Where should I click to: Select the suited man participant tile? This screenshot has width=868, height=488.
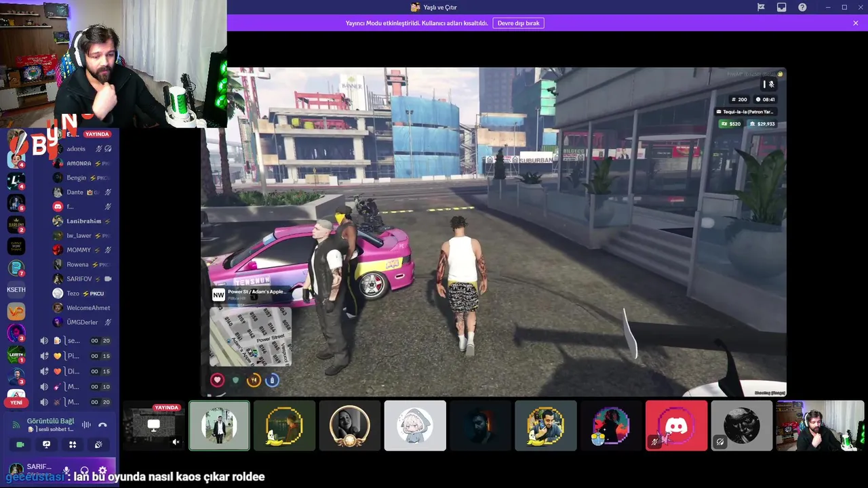coord(219,426)
